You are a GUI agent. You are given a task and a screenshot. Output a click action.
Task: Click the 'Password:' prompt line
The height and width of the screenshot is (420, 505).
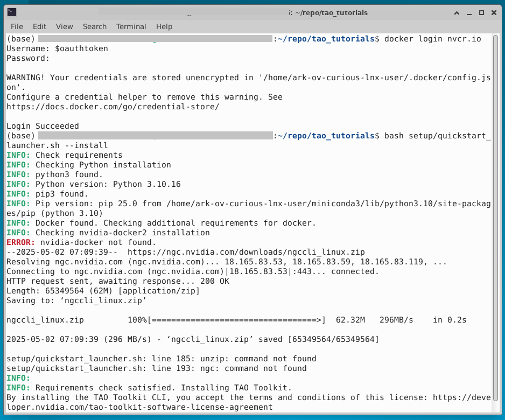(x=28, y=58)
